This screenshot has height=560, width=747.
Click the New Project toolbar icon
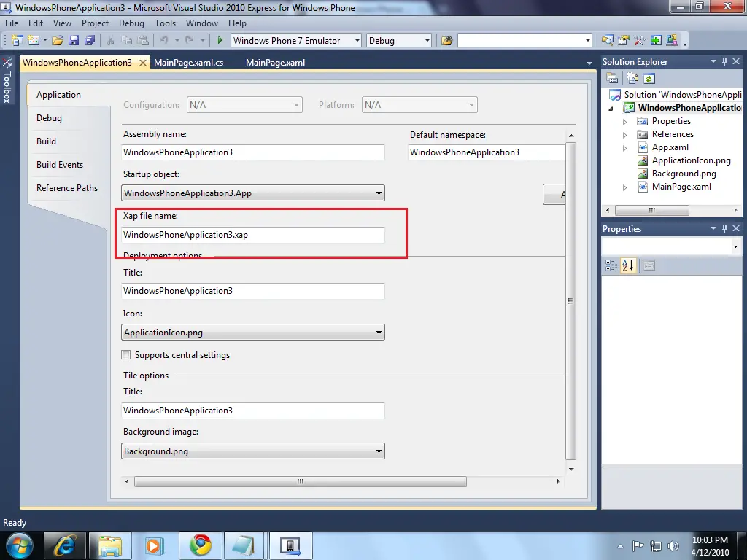click(18, 41)
